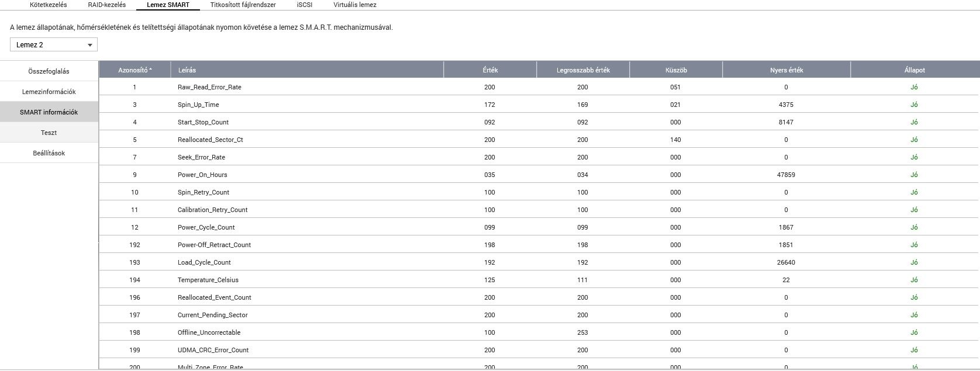Image resolution: width=980 pixels, height=371 pixels.
Task: Click the Temperature_Celsius row
Action: (x=208, y=280)
